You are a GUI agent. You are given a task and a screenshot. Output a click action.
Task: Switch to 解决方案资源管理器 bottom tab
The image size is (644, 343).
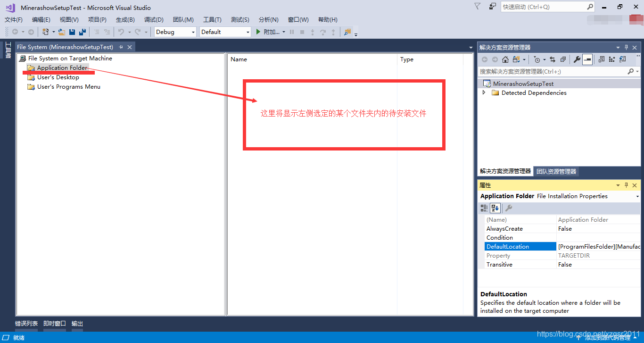click(505, 171)
